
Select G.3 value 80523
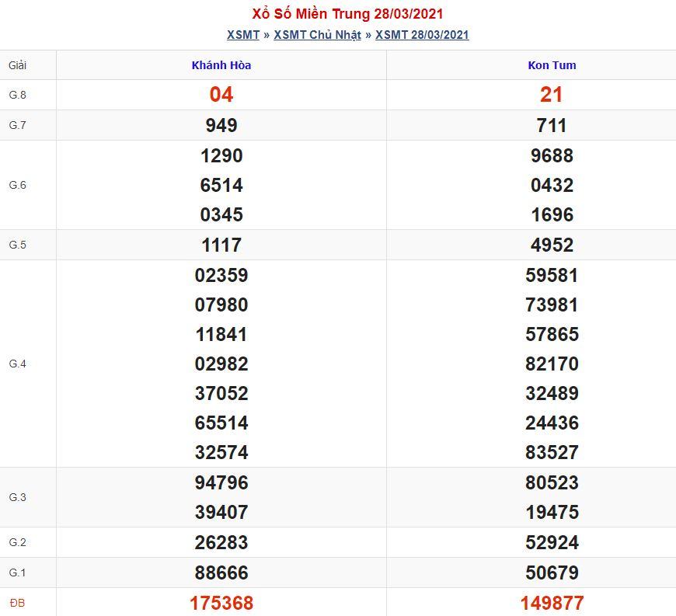[x=552, y=482]
